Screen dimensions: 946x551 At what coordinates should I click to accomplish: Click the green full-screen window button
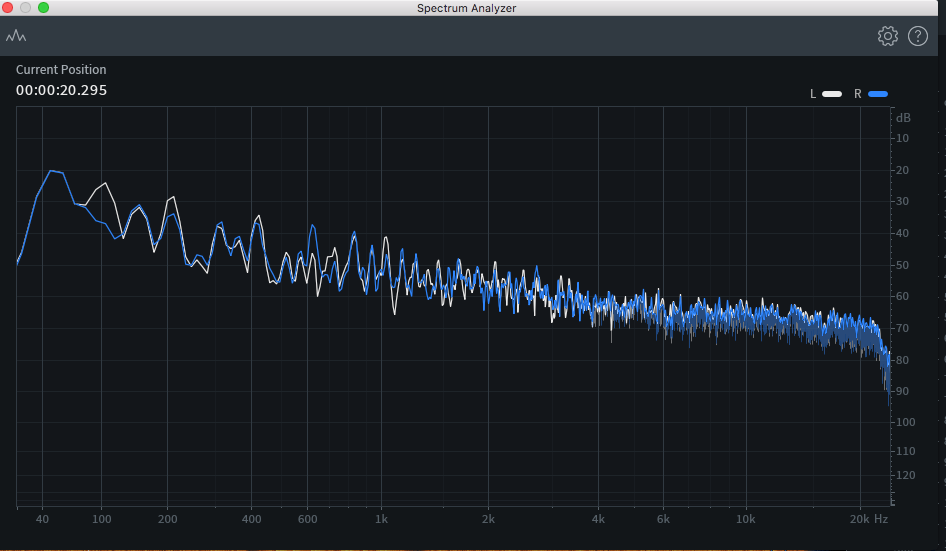[43, 7]
